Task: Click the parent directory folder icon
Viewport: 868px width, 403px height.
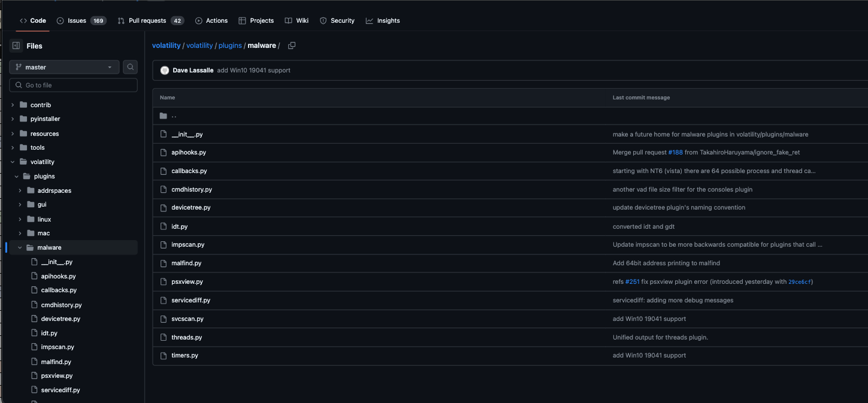Action: pyautogui.click(x=163, y=116)
